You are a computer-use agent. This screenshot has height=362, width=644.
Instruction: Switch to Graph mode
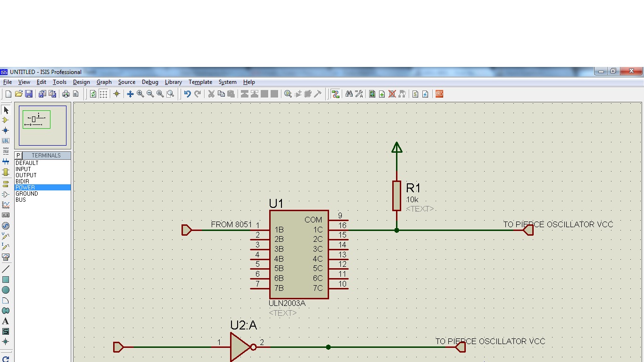6,205
